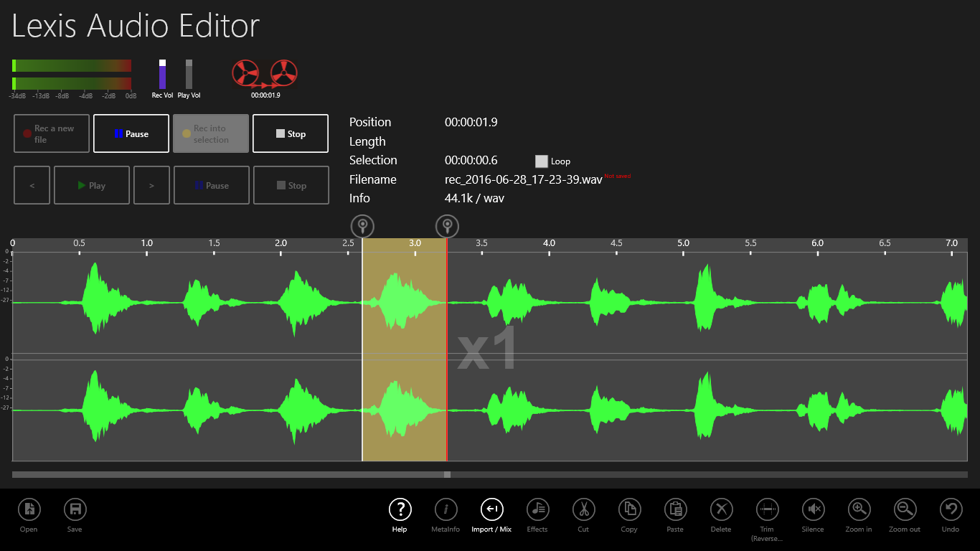Viewport: 980px width, 551px height.
Task: Save the recording with the Save icon
Action: click(75, 510)
